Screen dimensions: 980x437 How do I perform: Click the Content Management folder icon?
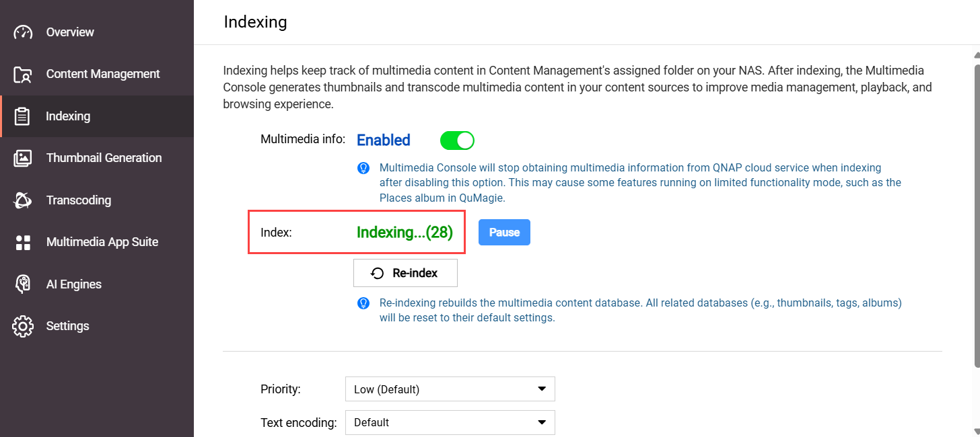pos(23,75)
